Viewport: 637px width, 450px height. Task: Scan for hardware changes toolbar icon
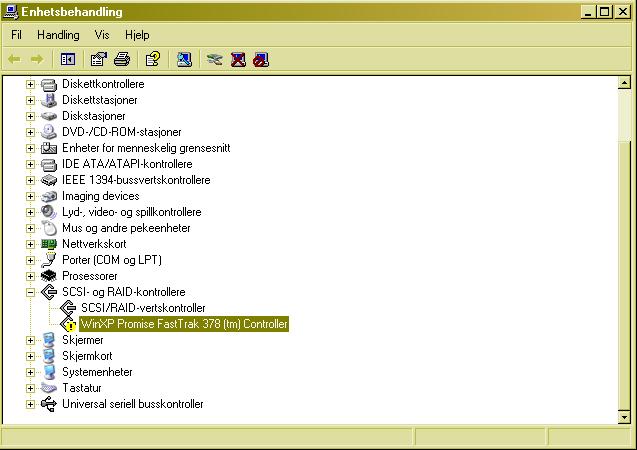click(184, 60)
